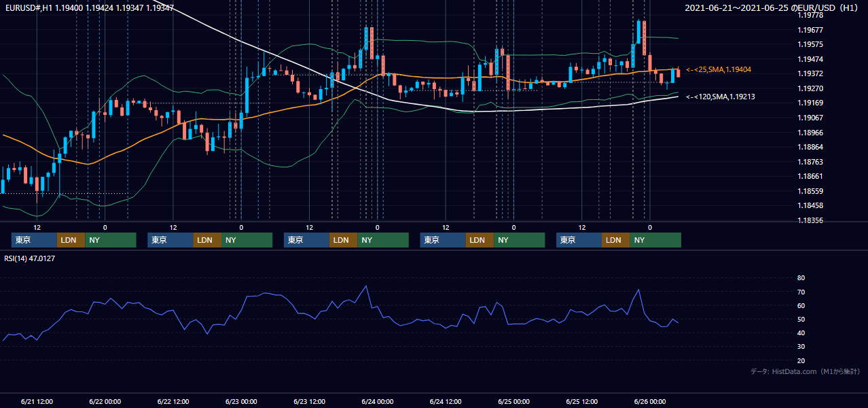The width and height of the screenshot is (868, 408).
Task: Click the last NY session block
Action: [x=655, y=240]
